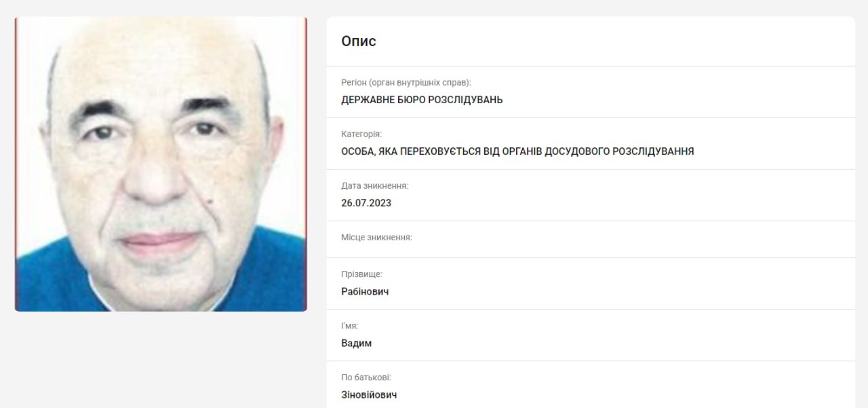The width and height of the screenshot is (868, 408).
Task: Click the "Опис" section heading
Action: [359, 41]
